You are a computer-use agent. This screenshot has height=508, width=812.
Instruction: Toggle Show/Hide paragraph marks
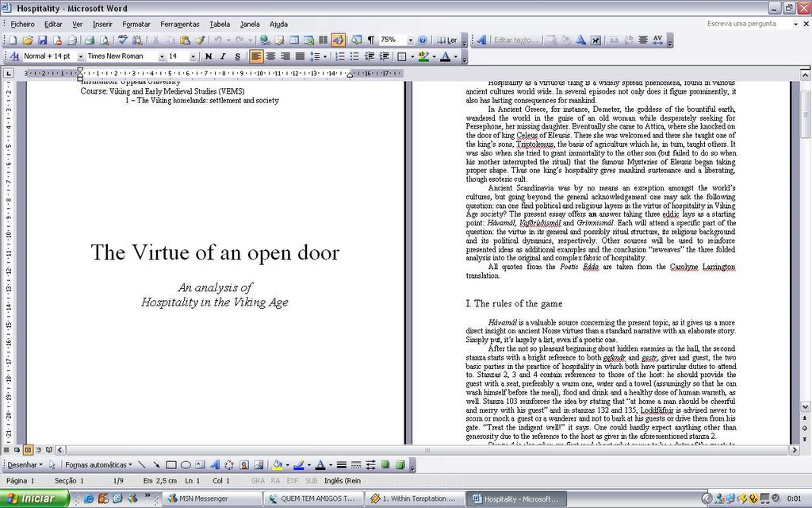click(371, 40)
